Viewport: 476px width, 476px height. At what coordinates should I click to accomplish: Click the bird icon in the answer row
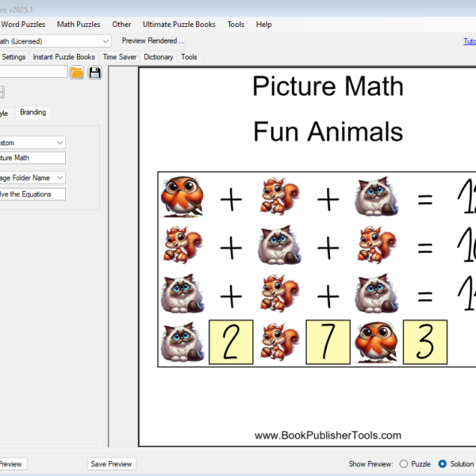376,342
